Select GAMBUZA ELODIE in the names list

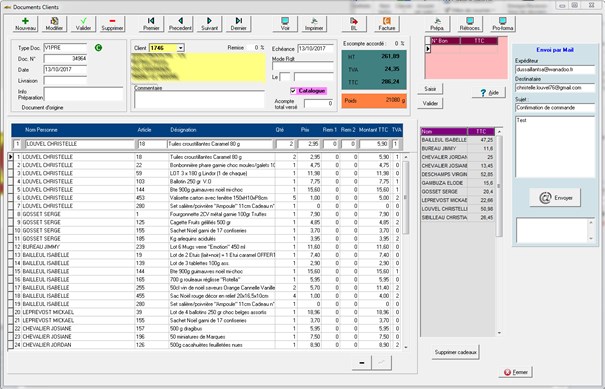coord(458,183)
